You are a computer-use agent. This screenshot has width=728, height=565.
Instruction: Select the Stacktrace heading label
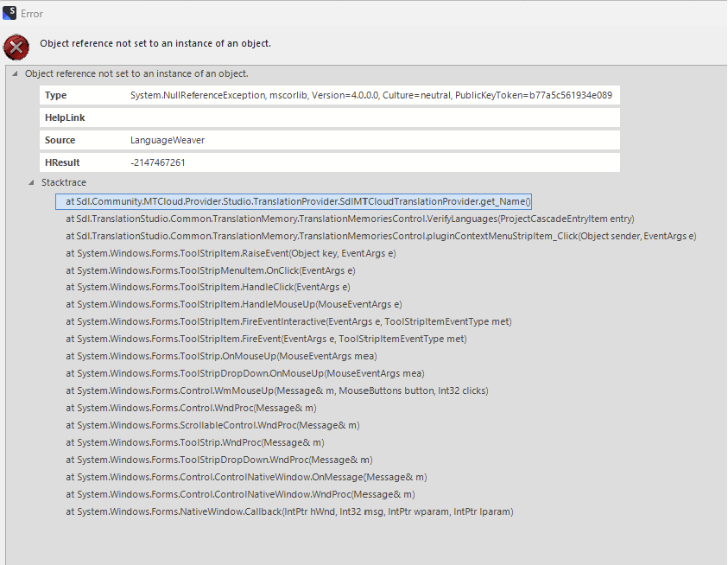point(64,182)
